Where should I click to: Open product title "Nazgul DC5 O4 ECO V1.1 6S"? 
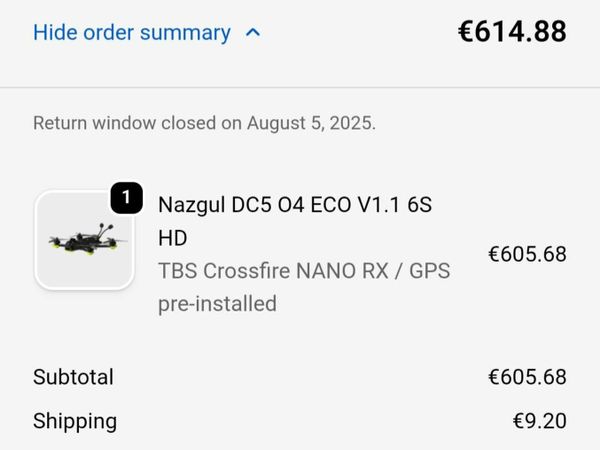[296, 203]
